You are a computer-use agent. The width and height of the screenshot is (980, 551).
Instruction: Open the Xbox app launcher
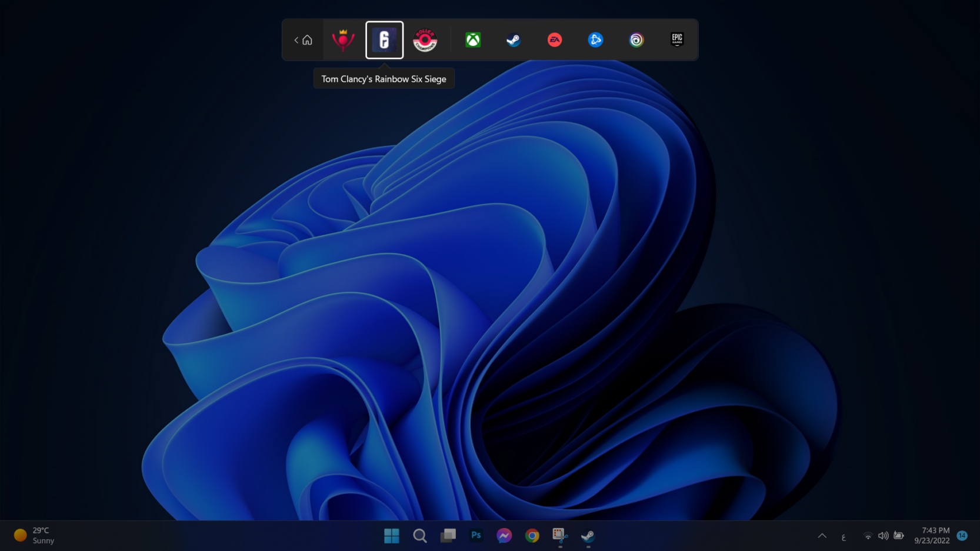473,40
